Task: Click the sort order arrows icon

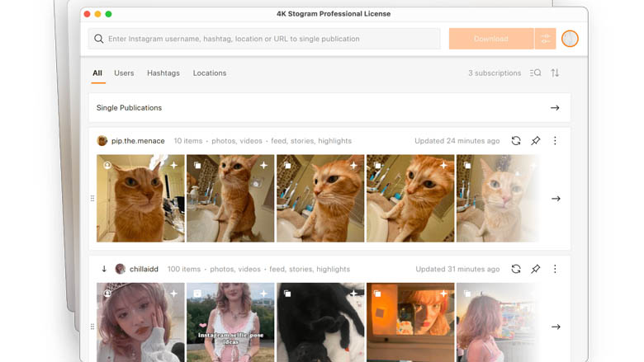Action: click(555, 73)
